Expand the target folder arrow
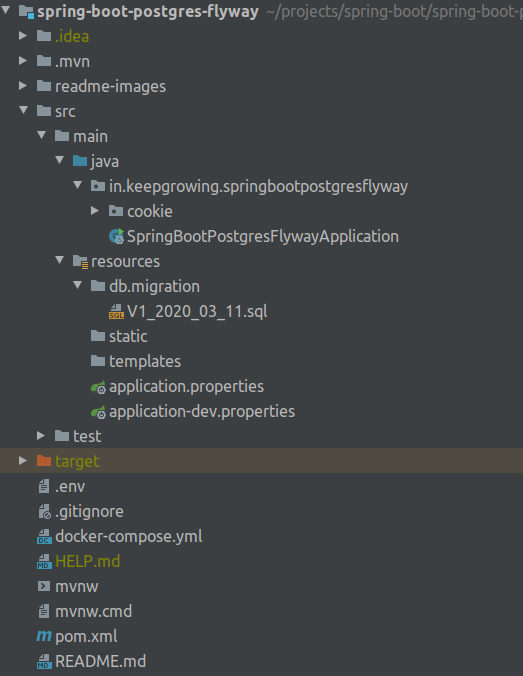This screenshot has height=676, width=523. [23, 460]
